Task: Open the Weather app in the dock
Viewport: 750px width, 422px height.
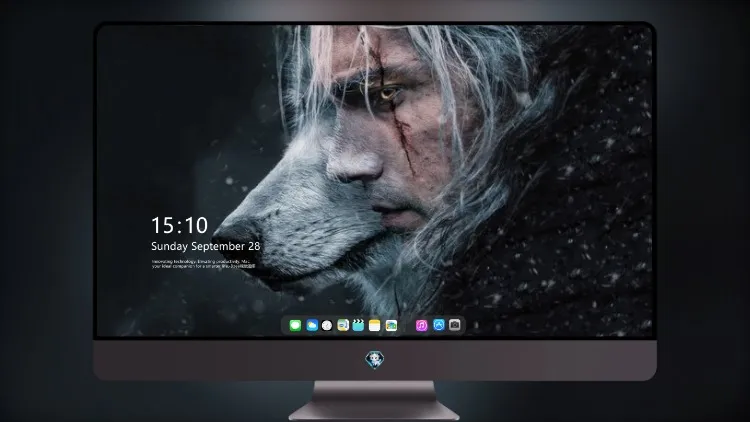Action: coord(312,325)
